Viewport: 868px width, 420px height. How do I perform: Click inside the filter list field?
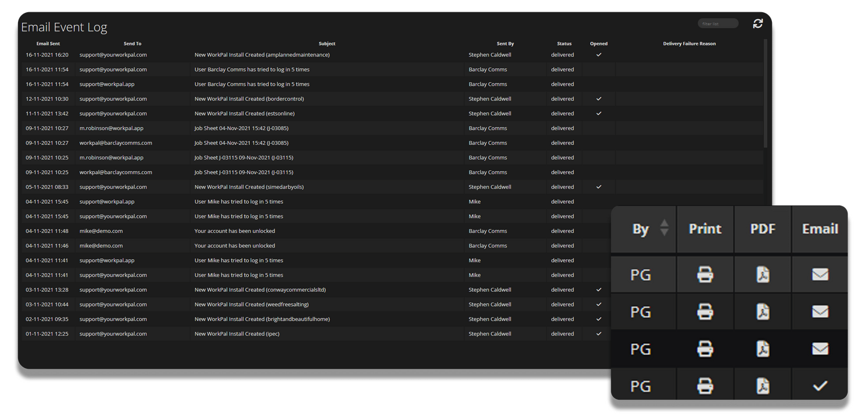click(718, 23)
